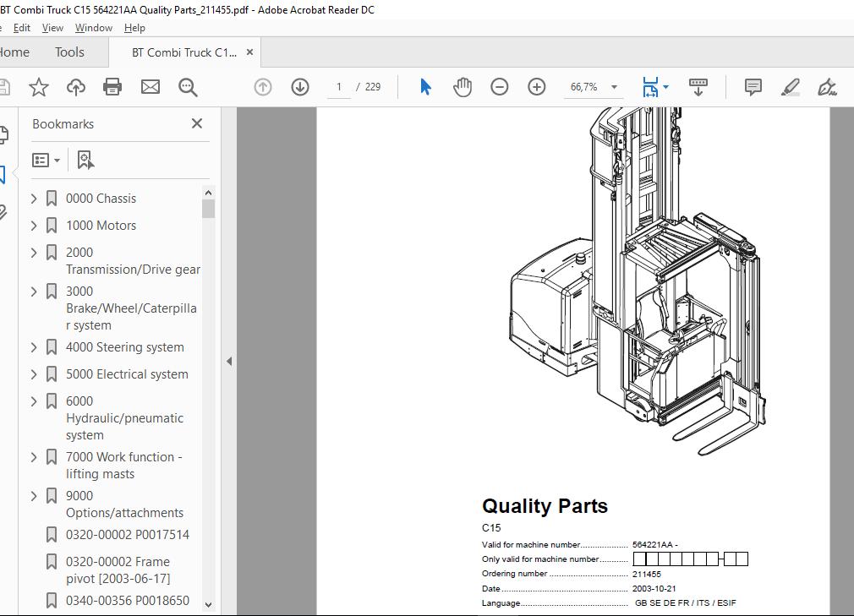
Task: Click the print file icon
Action: 112,87
